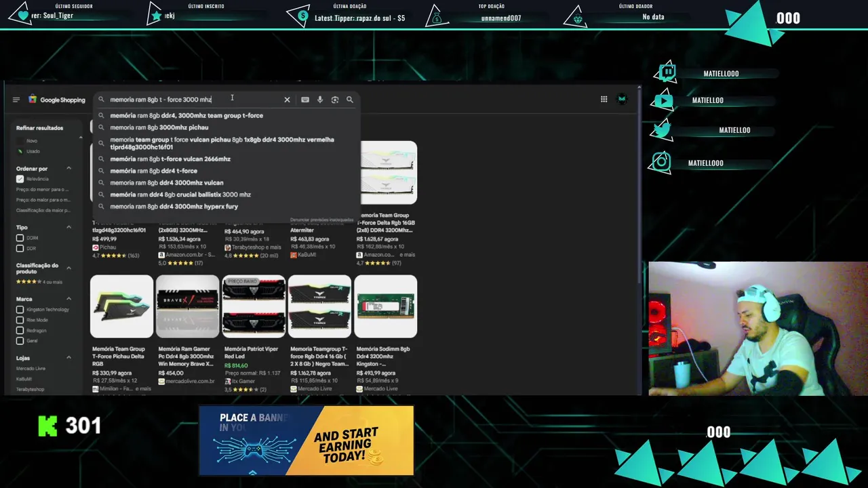The height and width of the screenshot is (488, 868).
Task: Open Brave X memory product image
Action: 188,306
